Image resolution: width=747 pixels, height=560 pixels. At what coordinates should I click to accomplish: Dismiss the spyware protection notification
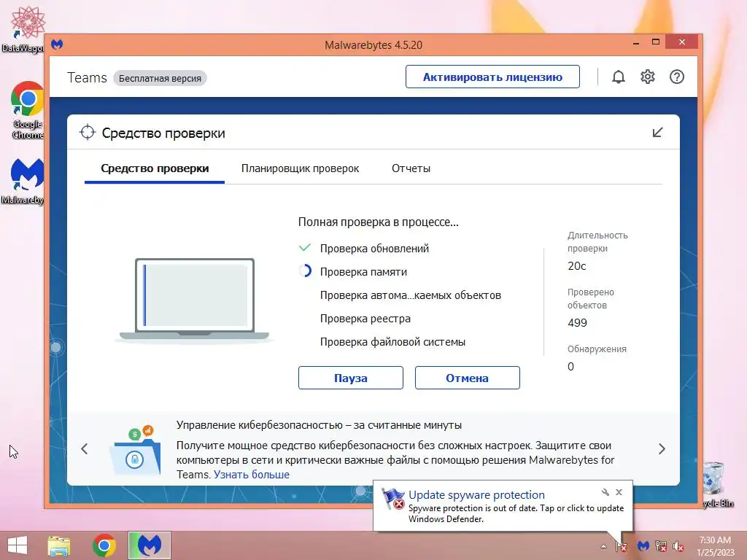(x=619, y=492)
